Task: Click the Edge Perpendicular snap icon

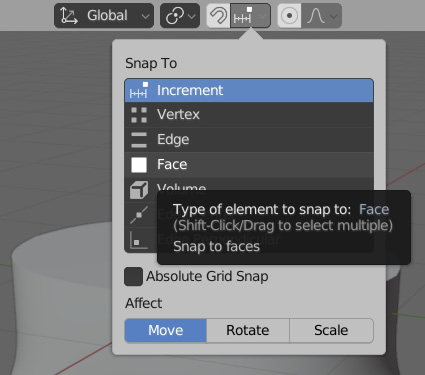Action: 139,240
